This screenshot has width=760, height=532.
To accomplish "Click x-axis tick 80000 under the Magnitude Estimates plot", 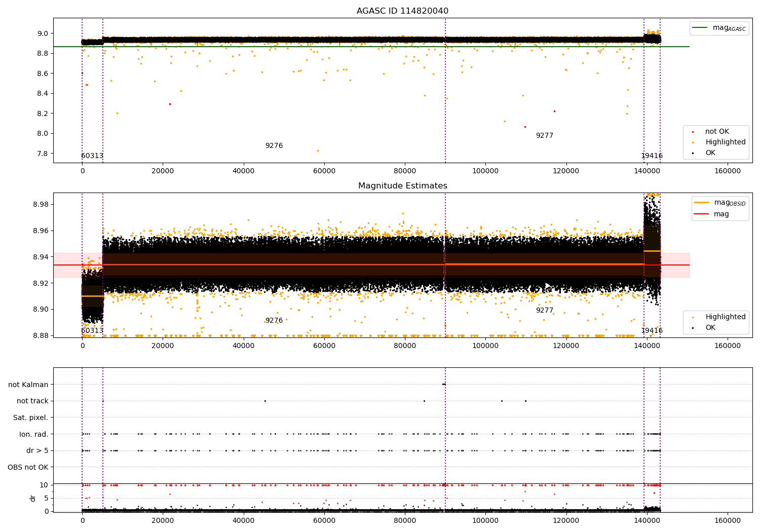I will pyautogui.click(x=405, y=346).
